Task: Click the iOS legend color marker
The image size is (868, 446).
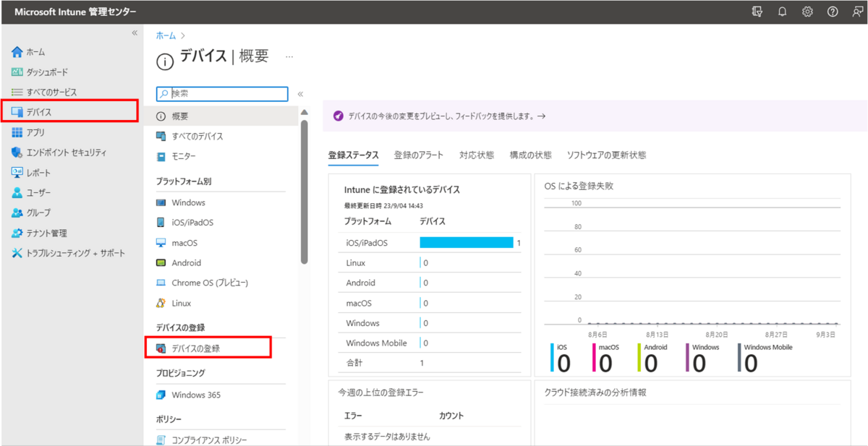Action: click(552, 357)
